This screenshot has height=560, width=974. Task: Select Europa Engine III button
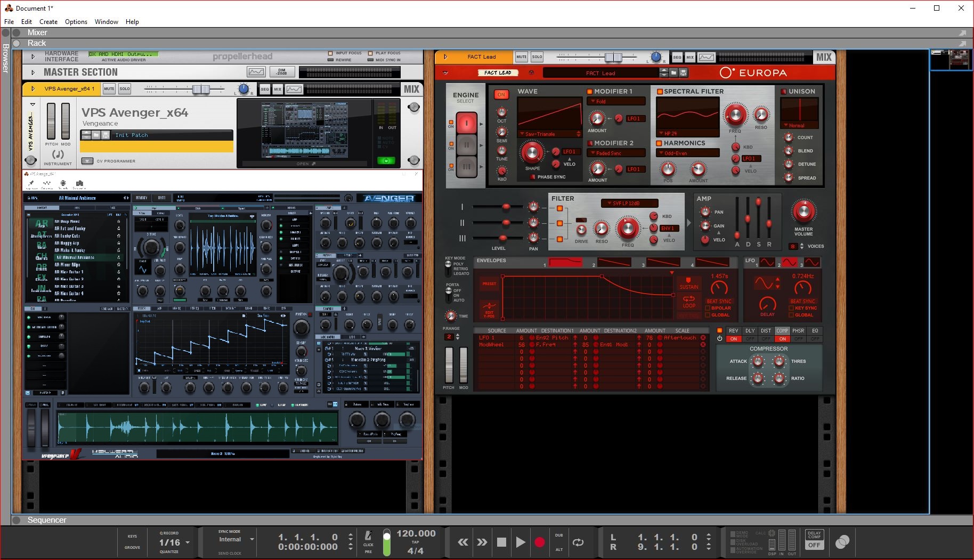pos(467,166)
